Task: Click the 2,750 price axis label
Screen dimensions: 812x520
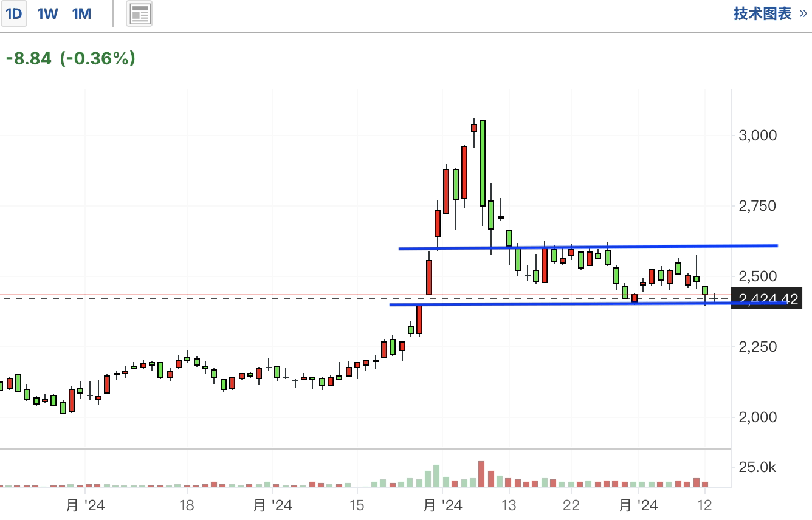Action: tap(758, 206)
